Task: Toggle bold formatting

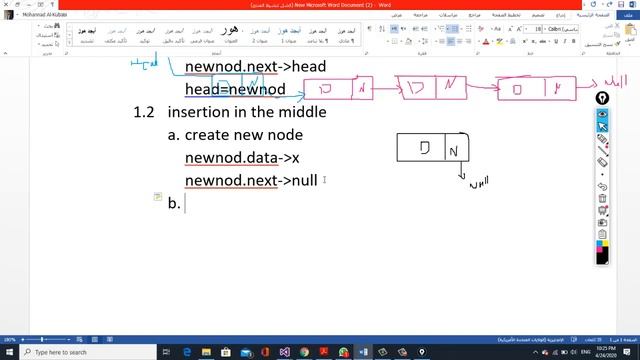Action: (x=573, y=42)
